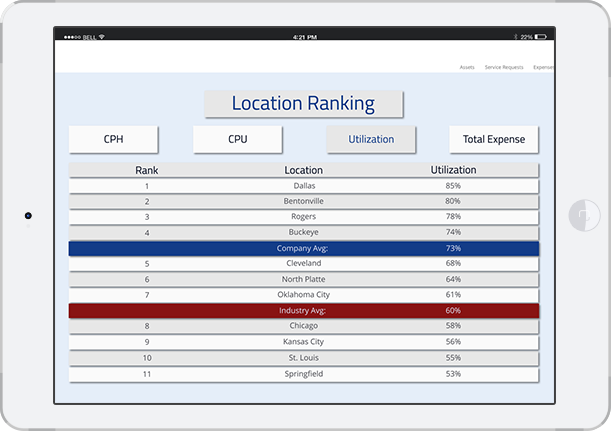This screenshot has height=434, width=611.
Task: Click the 53% utilization value
Action: click(453, 374)
